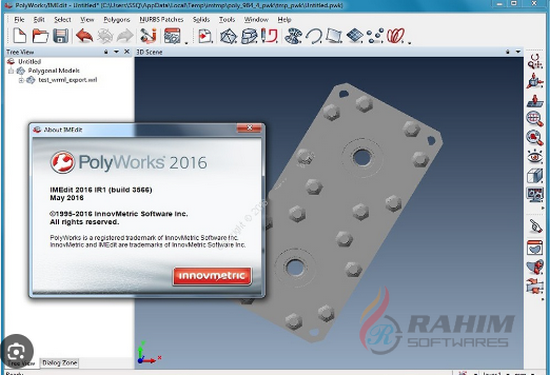550x375 pixels.
Task: Click the red curve sketch toolbar icon
Action: tap(269, 36)
